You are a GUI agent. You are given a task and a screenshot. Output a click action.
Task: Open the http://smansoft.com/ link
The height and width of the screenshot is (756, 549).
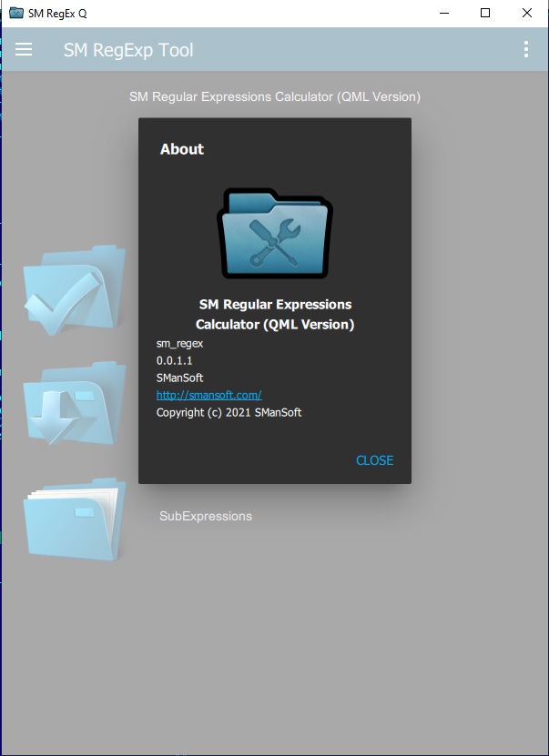pyautogui.click(x=208, y=395)
